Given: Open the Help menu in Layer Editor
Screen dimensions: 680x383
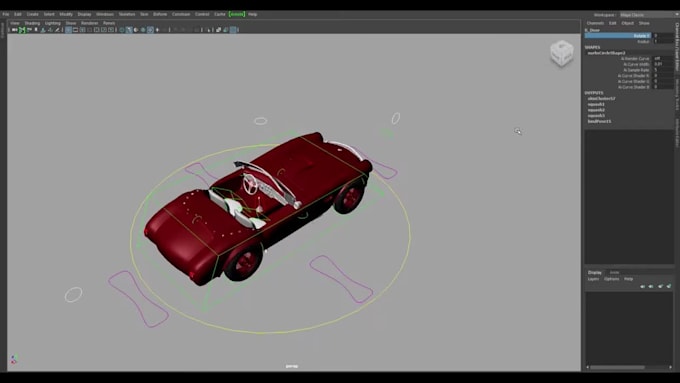Looking at the screenshot, I should coord(628,279).
